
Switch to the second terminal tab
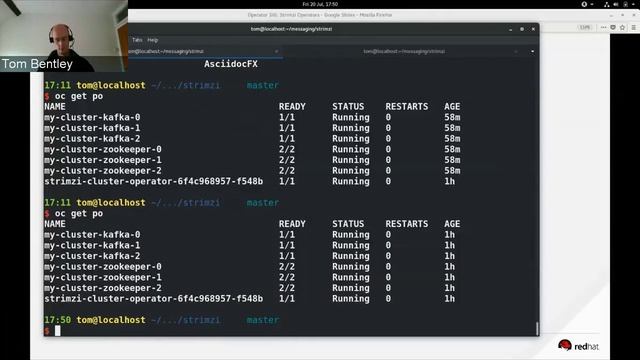tap(404, 51)
